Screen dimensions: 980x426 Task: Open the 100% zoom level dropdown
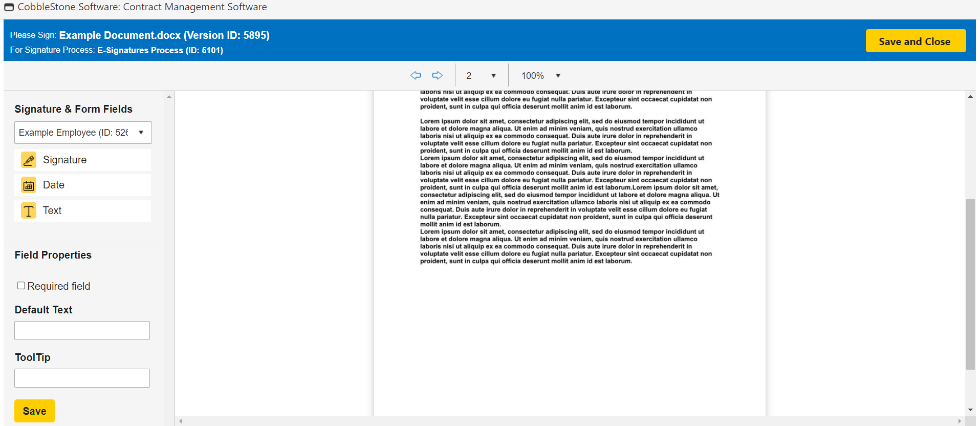coord(541,76)
